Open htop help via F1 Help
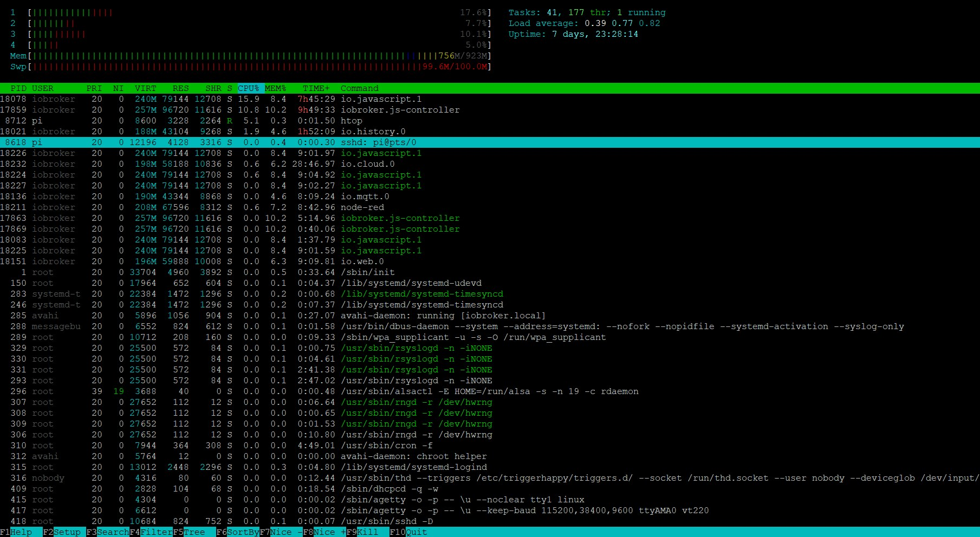The width and height of the screenshot is (980, 537). coord(16,532)
